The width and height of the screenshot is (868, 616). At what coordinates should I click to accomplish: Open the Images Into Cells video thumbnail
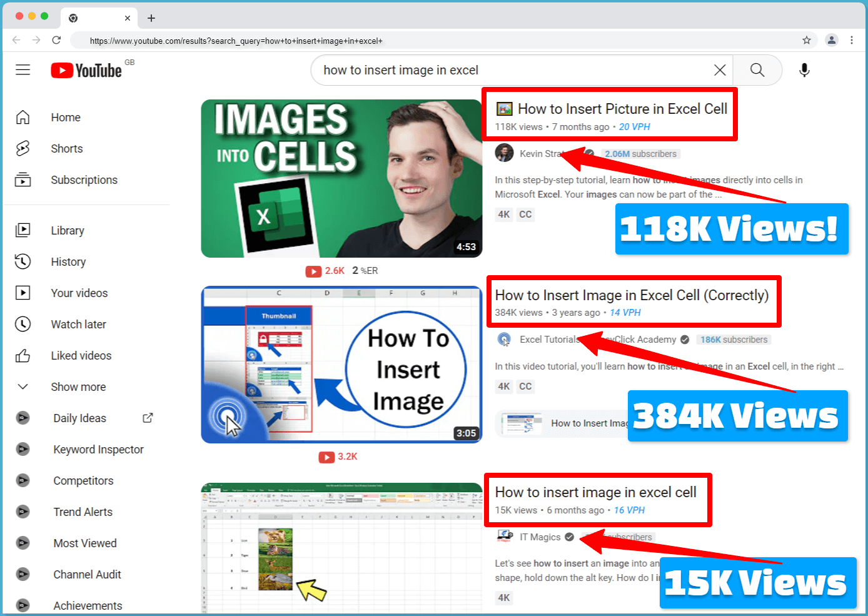pos(341,178)
